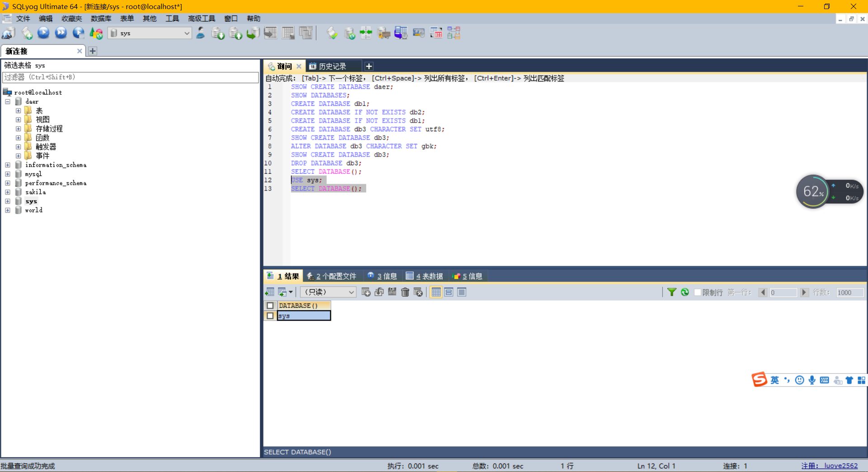Expand the 存储过程 folder under daer
The width and height of the screenshot is (868, 472).
tap(19, 129)
